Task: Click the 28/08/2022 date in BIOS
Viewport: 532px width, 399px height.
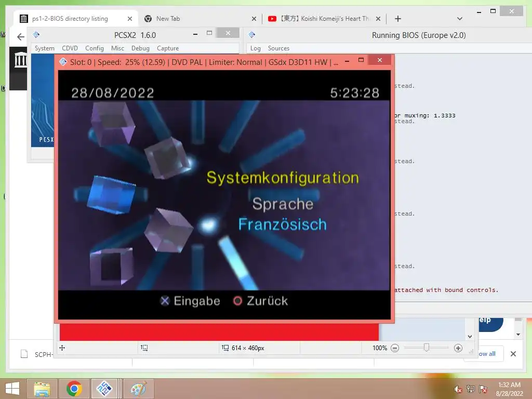Action: [x=113, y=93]
